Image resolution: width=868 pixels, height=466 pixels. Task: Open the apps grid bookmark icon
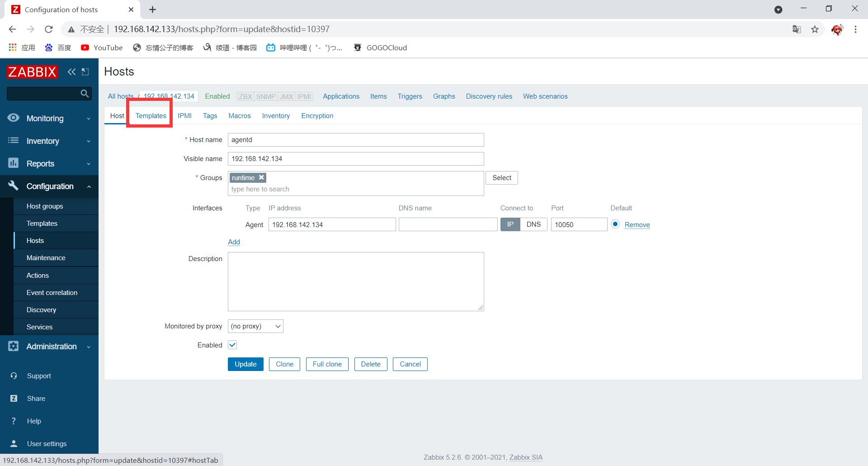(x=13, y=48)
